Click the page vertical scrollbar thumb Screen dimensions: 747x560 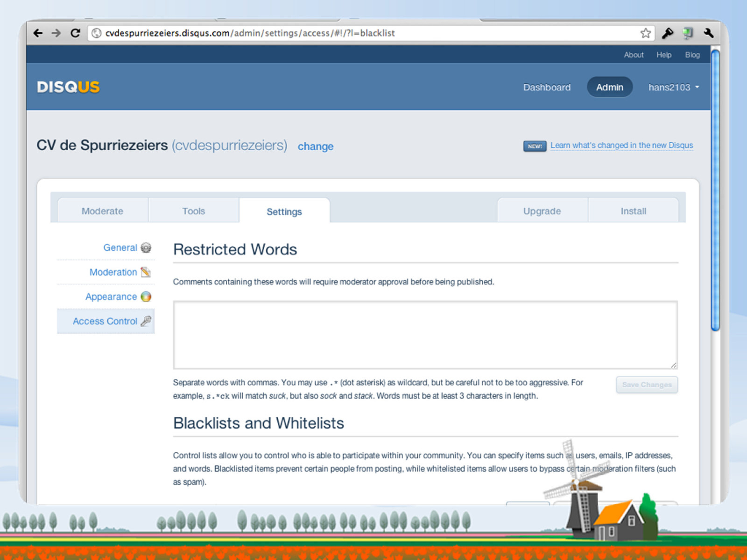tap(715, 190)
